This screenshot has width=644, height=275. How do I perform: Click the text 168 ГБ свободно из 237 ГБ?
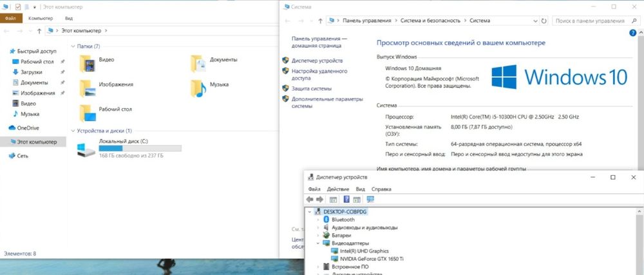131,156
